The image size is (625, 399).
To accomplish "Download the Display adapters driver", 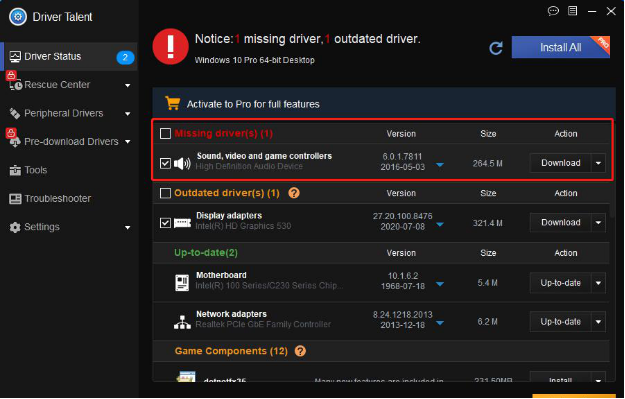I will point(560,223).
